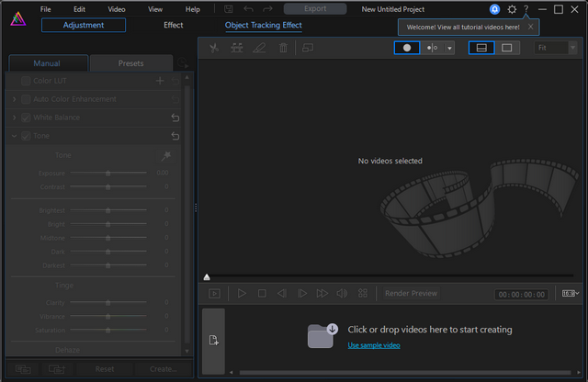The image size is (588, 382).
Task: Open the volume speaker icon
Action: (x=342, y=294)
